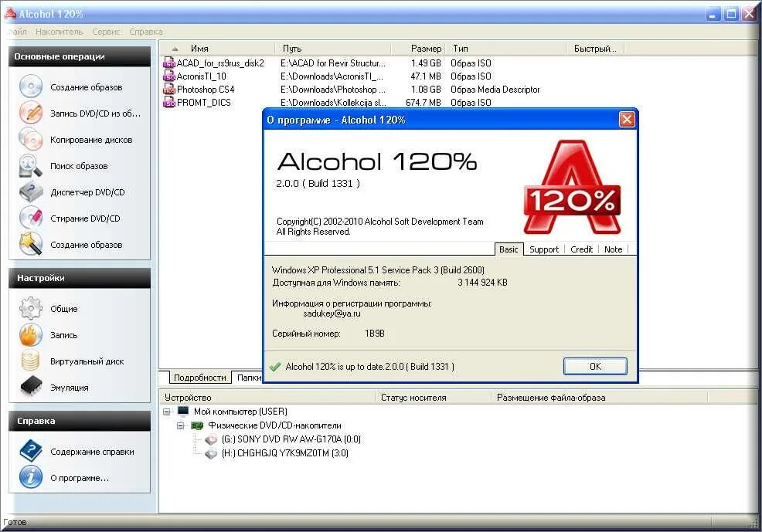
Task: Collapse Физические DVD/CD-накопители node
Action: pos(181,425)
